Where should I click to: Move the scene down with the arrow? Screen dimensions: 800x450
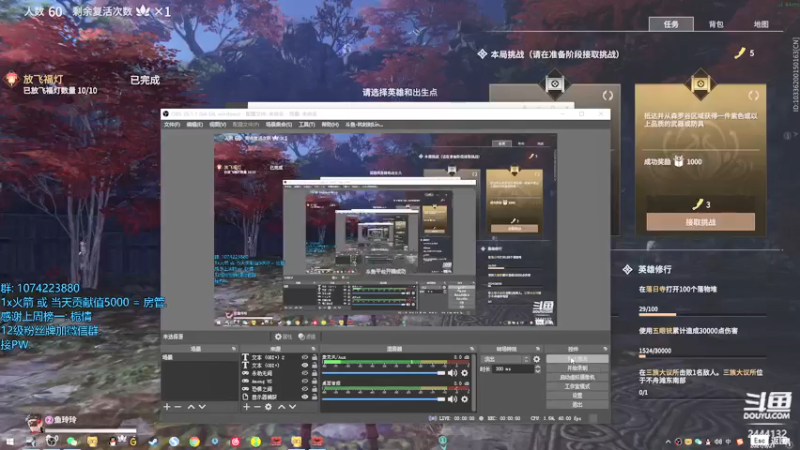pos(202,407)
